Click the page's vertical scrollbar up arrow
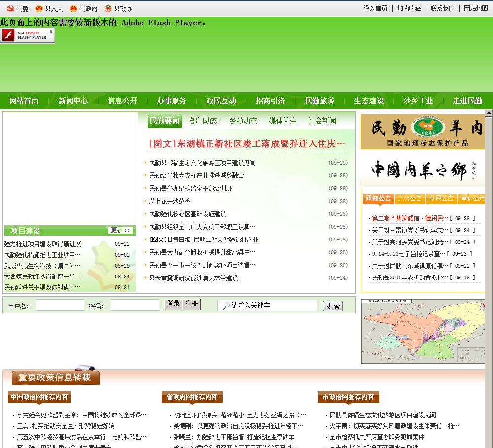Image resolution: width=493 pixels, height=448 pixels. click(x=489, y=113)
